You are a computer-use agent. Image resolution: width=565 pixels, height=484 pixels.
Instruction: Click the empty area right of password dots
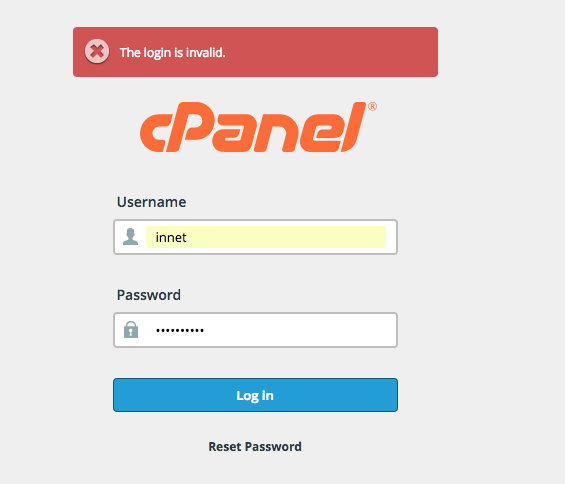point(299,330)
